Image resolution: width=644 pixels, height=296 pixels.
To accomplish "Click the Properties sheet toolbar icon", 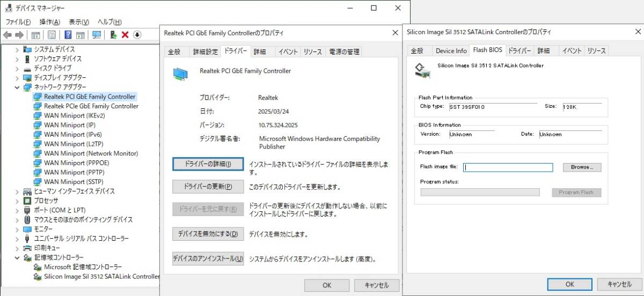I will point(52,35).
